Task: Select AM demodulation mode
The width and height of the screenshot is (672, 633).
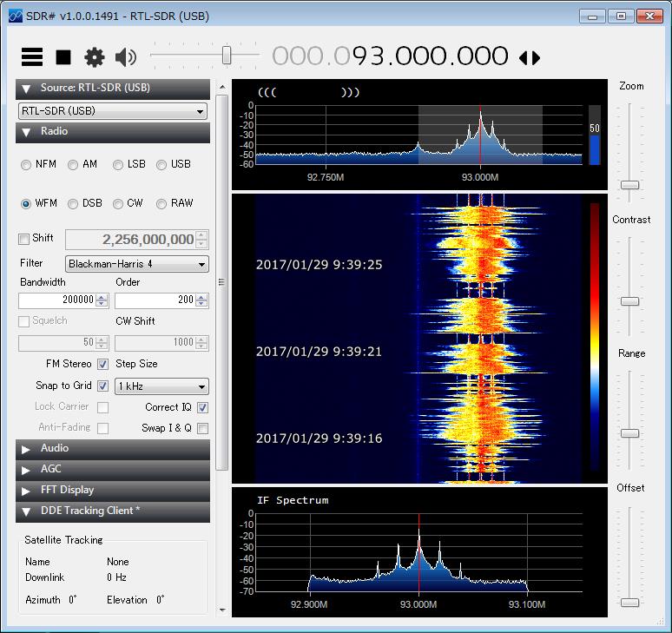Action: coord(73,165)
